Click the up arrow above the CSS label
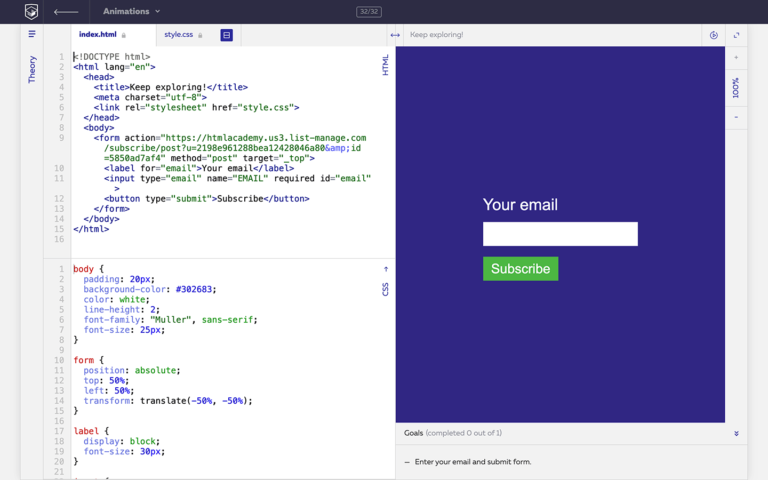Viewport: 768px width, 480px height. coord(386,269)
